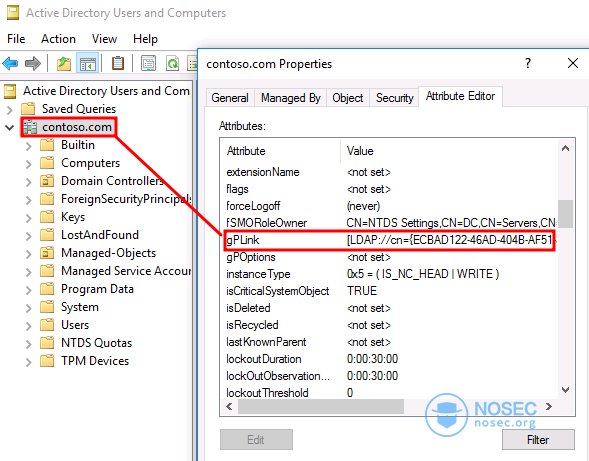Expand the Domain Controllers OU
The width and height of the screenshot is (589, 461).
(x=29, y=182)
